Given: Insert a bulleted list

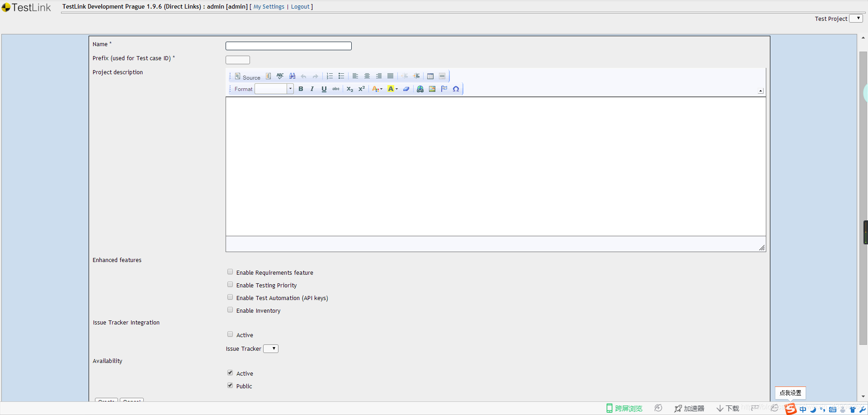Looking at the screenshot, I should coord(341,76).
